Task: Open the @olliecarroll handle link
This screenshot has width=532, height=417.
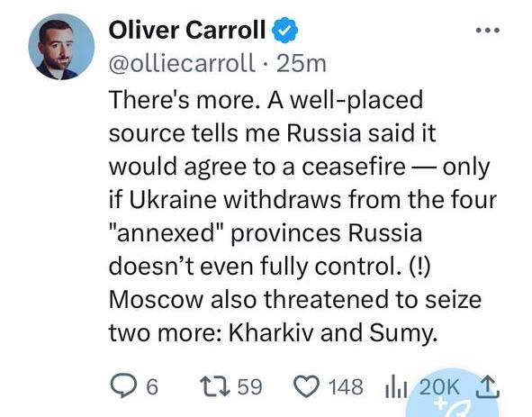Action: pos(182,63)
